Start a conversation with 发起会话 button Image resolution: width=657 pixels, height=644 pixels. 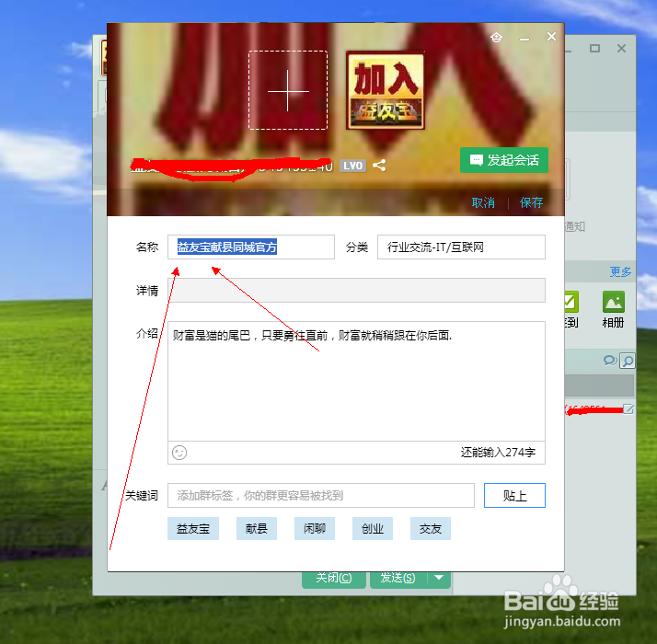pyautogui.click(x=503, y=160)
